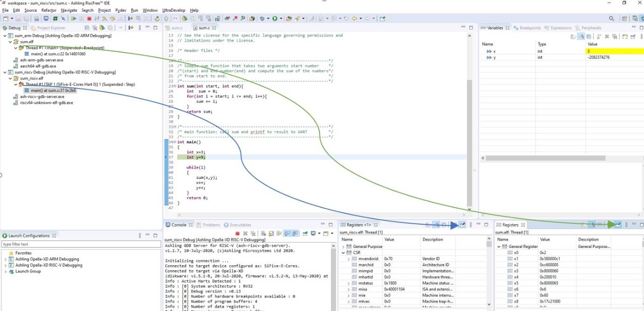The width and height of the screenshot is (644, 311).
Task: Switch to the Project Explorer tab
Action: [x=48, y=28]
